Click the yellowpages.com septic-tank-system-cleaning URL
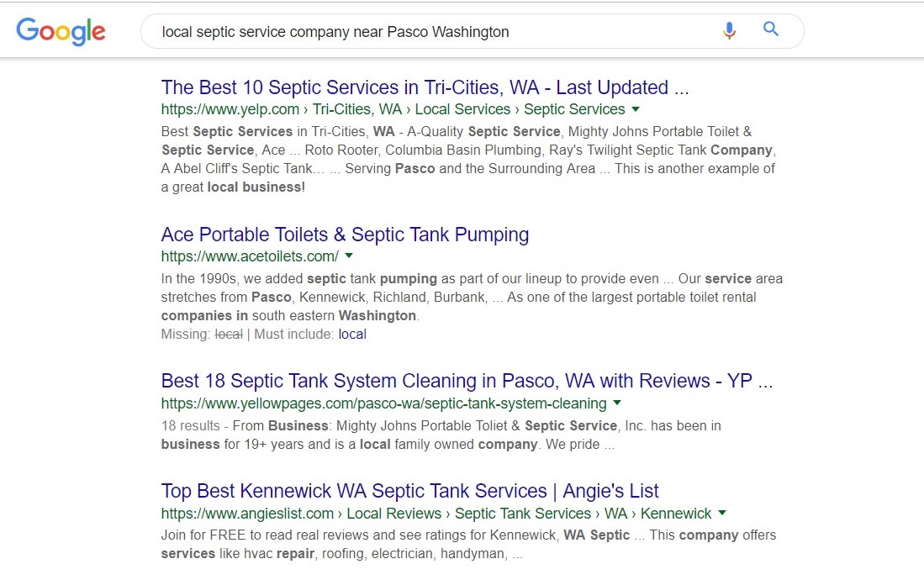This screenshot has width=924, height=580. pos(383,403)
